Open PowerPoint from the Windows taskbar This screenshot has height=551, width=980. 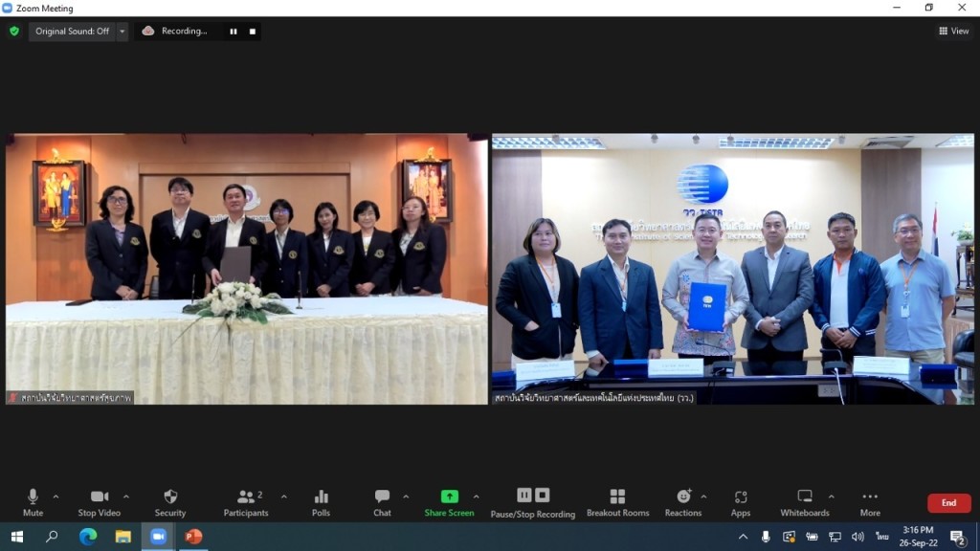pos(193,537)
